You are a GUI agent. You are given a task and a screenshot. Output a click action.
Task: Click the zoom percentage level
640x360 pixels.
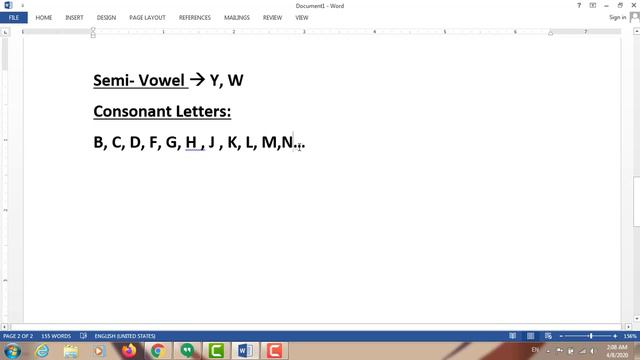coord(630,336)
